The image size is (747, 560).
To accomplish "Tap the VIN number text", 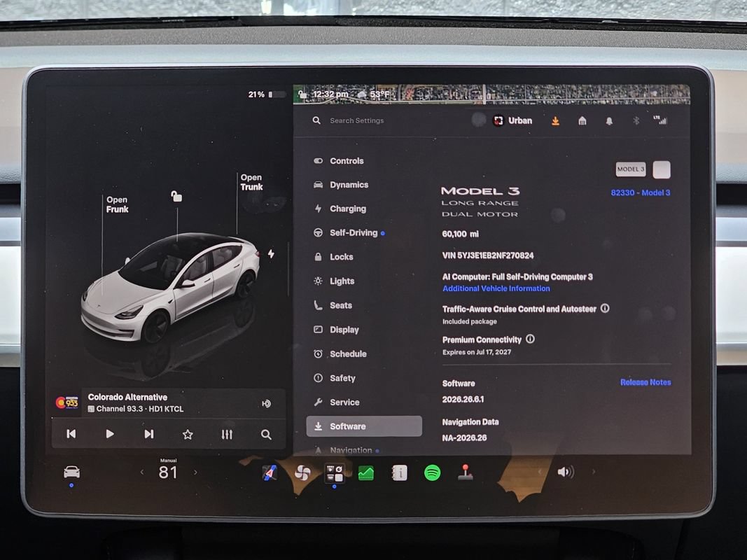I will 488,255.
